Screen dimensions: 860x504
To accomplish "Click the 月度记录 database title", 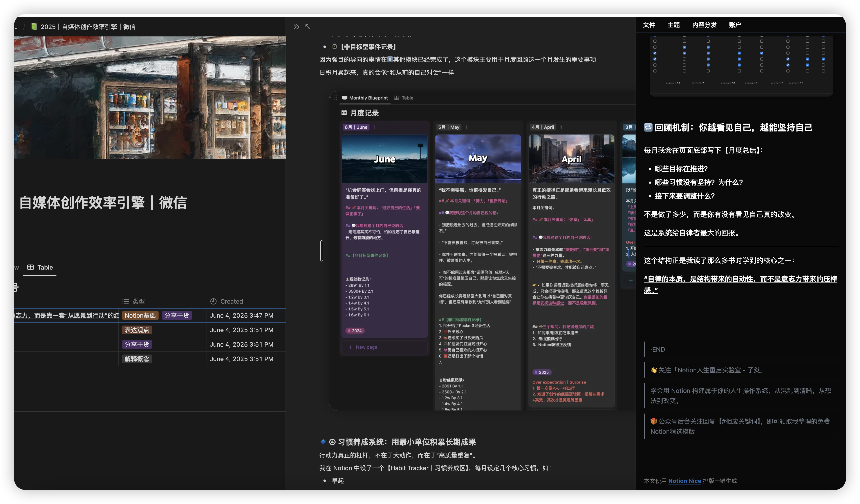I will click(x=365, y=113).
